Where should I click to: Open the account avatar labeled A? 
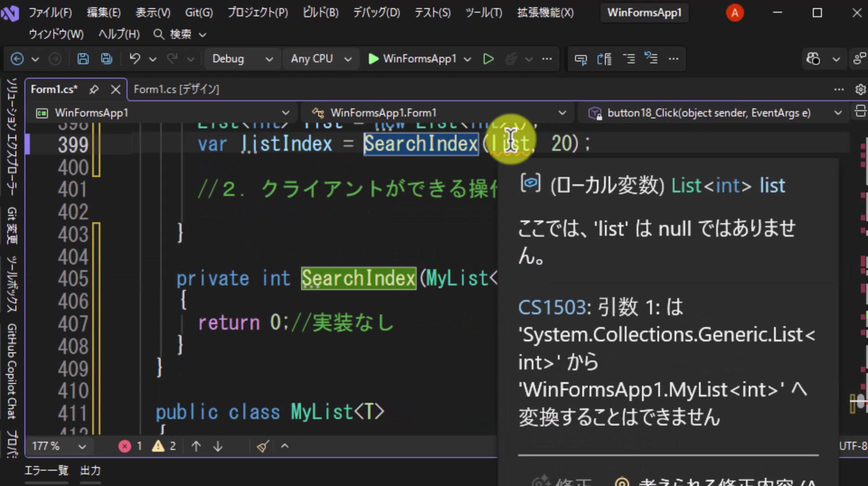click(x=735, y=13)
